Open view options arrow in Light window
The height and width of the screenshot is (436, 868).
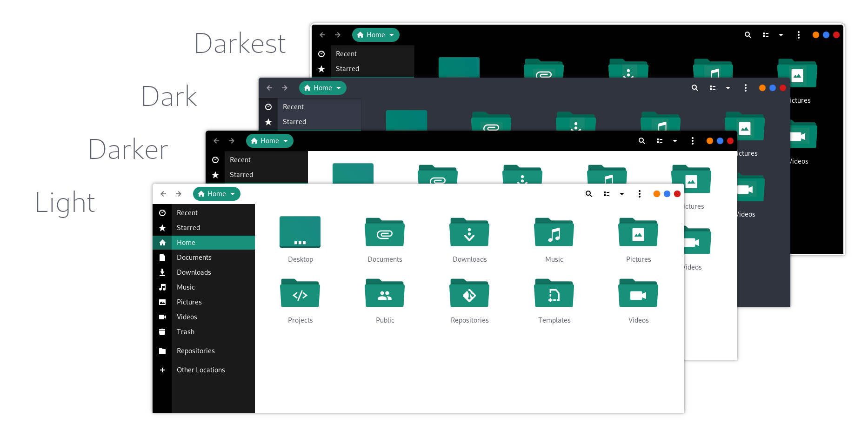[622, 194]
